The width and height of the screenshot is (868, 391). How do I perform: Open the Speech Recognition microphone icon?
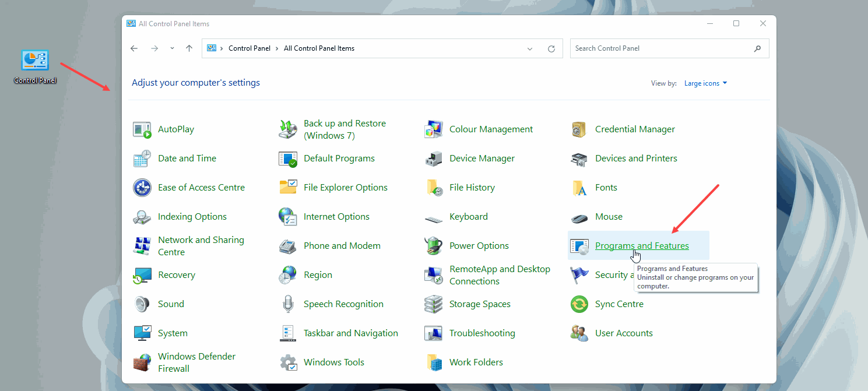click(288, 304)
